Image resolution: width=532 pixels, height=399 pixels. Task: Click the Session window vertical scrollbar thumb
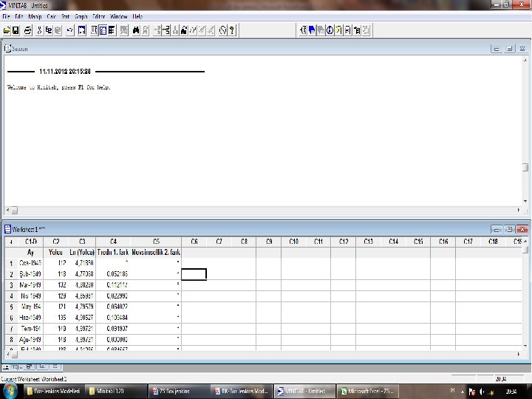coord(525,167)
